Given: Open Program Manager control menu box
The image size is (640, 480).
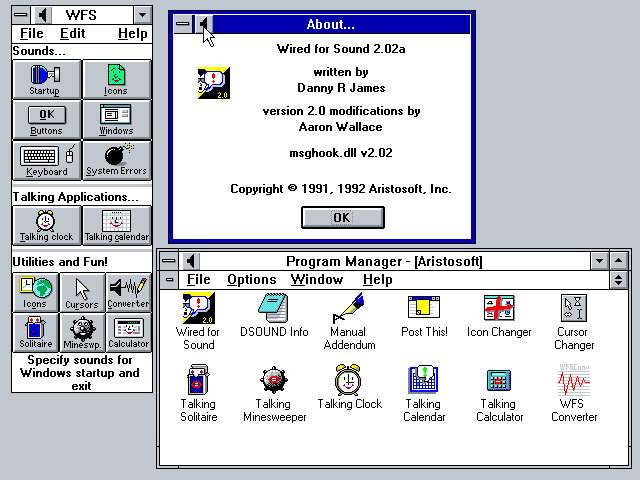Looking at the screenshot, I should pyautogui.click(x=169, y=261).
